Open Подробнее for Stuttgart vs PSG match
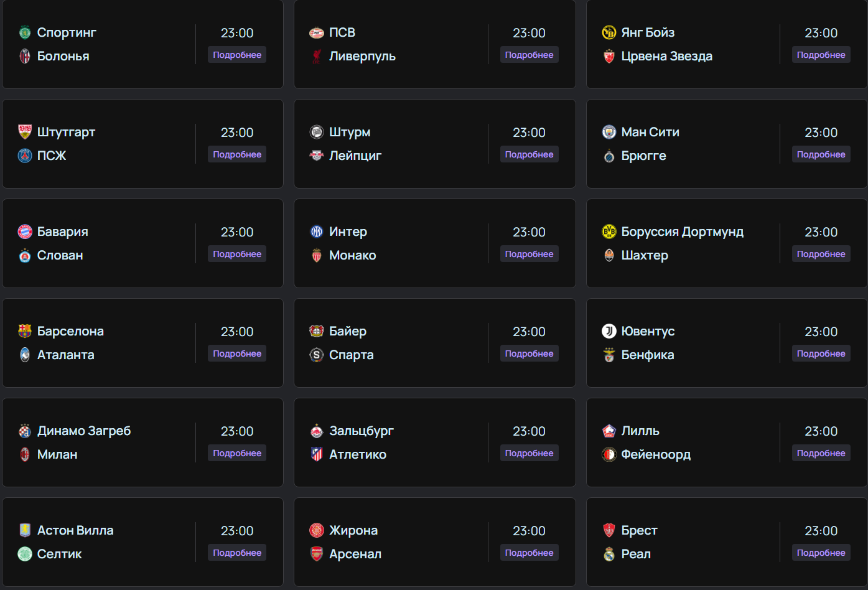The image size is (868, 590). pyautogui.click(x=237, y=154)
